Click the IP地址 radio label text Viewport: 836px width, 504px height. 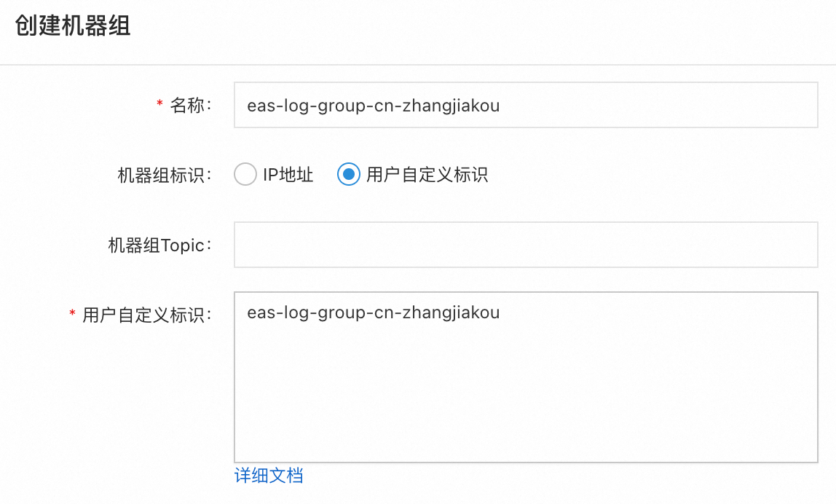tap(288, 175)
